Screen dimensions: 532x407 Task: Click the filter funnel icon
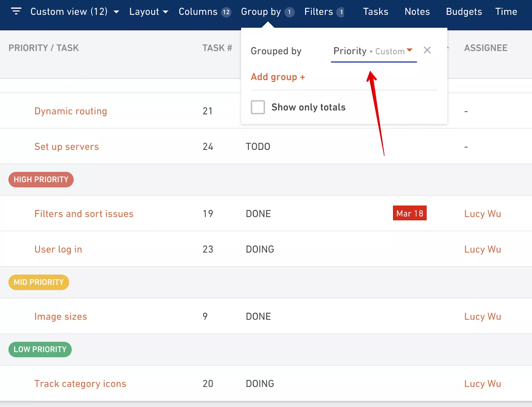(16, 11)
